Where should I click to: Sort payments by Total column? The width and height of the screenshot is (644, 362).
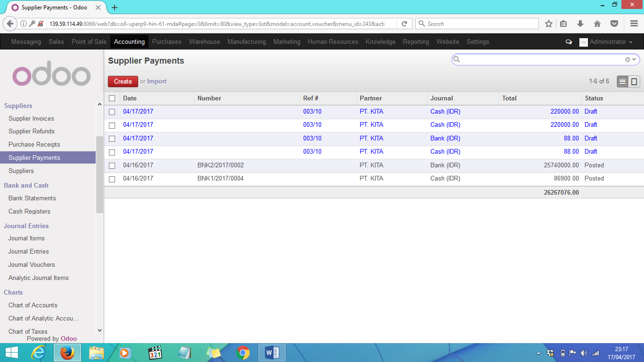pos(510,98)
